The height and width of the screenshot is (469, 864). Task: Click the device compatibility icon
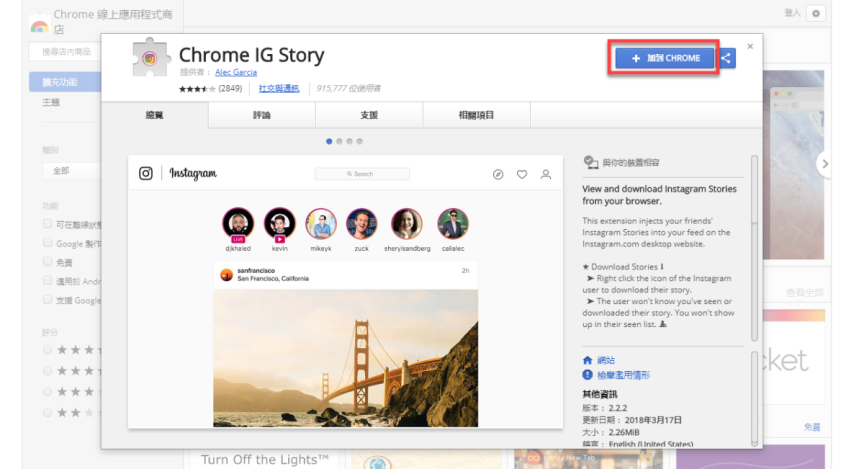coord(591,162)
